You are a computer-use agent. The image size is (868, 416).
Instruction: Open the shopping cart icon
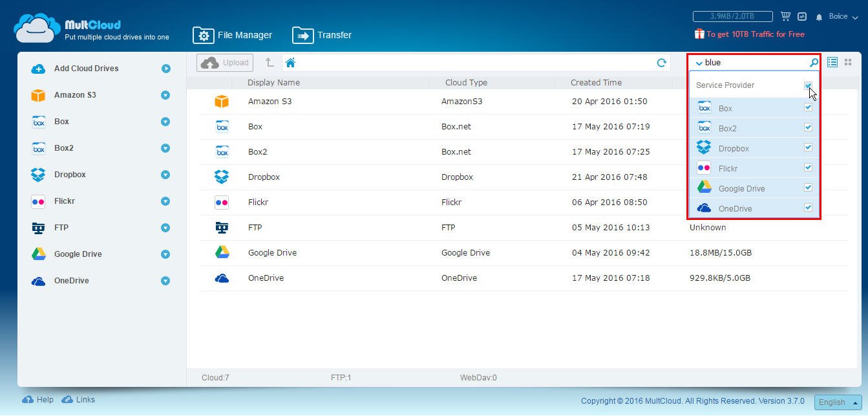pos(785,16)
